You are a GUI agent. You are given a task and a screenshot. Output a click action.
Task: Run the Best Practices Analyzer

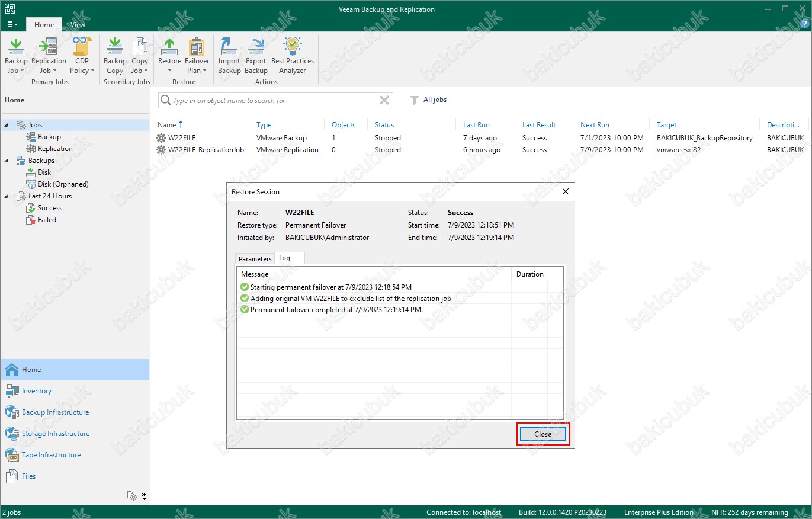293,56
